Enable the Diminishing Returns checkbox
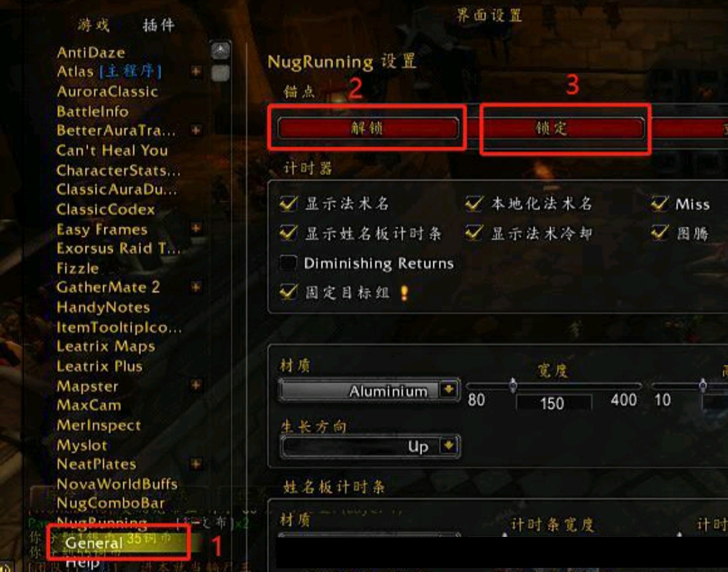The width and height of the screenshot is (728, 572). [289, 263]
